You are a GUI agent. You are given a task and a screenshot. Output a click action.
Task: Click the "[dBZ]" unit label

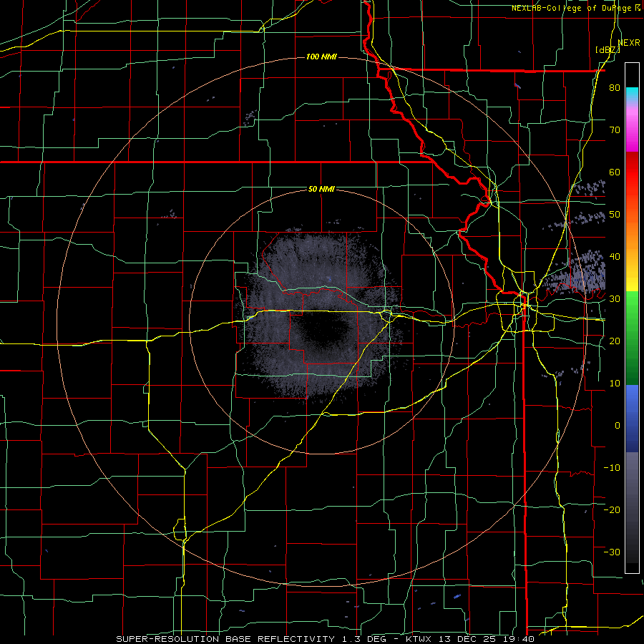click(608, 49)
